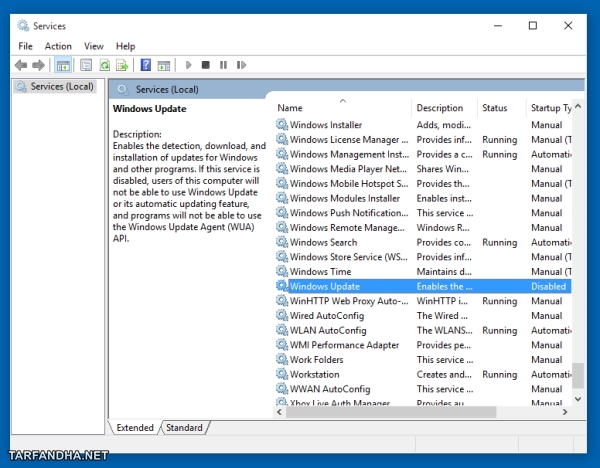Select the Windows License Manager service
The width and height of the screenshot is (600, 468).
click(x=349, y=139)
